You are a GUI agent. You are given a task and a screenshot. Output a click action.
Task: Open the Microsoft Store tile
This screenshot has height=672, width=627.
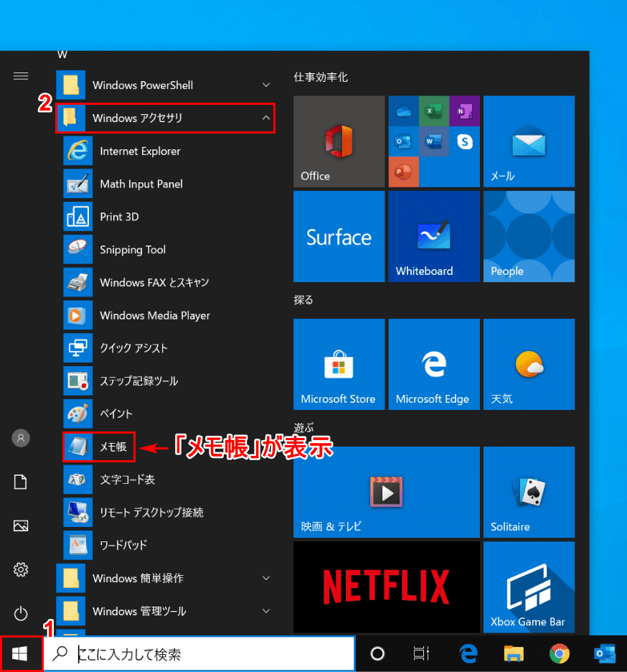(x=339, y=364)
